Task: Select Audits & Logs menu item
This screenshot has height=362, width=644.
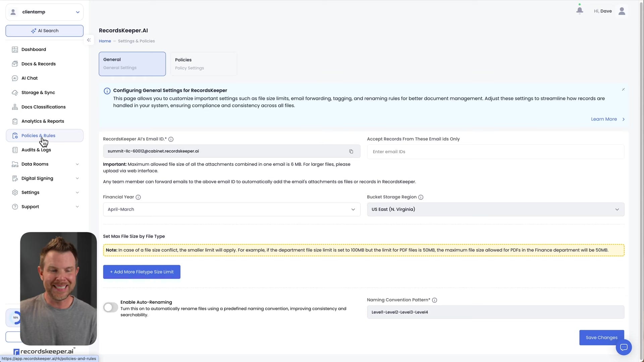Action: (45, 150)
